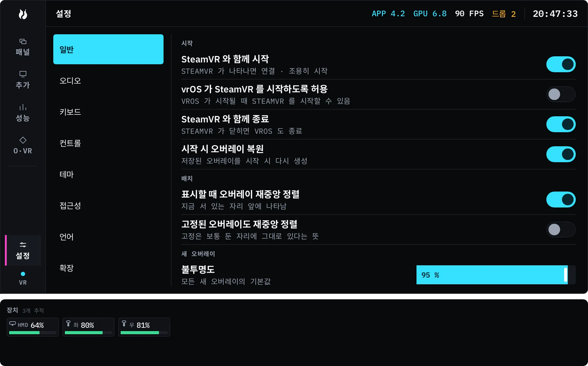The width and height of the screenshot is (588, 366).
Task: Select the O·VR diamond icon
Action: click(x=23, y=140)
